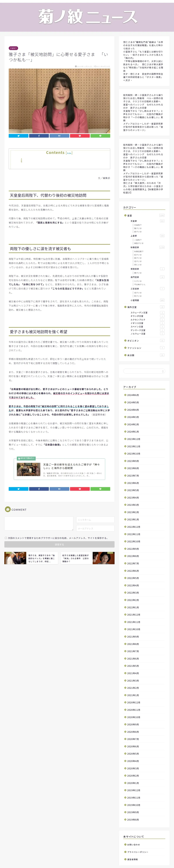Viewport: 174px width, 868px height.
Task: Share via top LINE button
Action: [x=100, y=136]
